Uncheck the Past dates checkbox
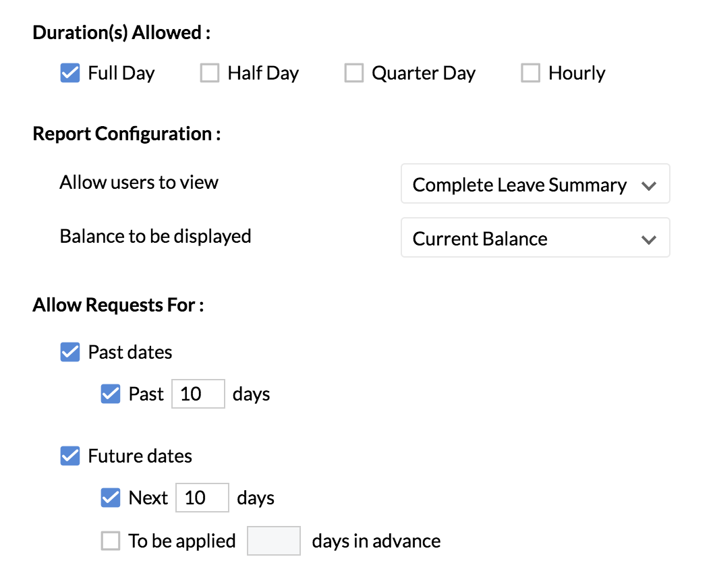 [69, 353]
